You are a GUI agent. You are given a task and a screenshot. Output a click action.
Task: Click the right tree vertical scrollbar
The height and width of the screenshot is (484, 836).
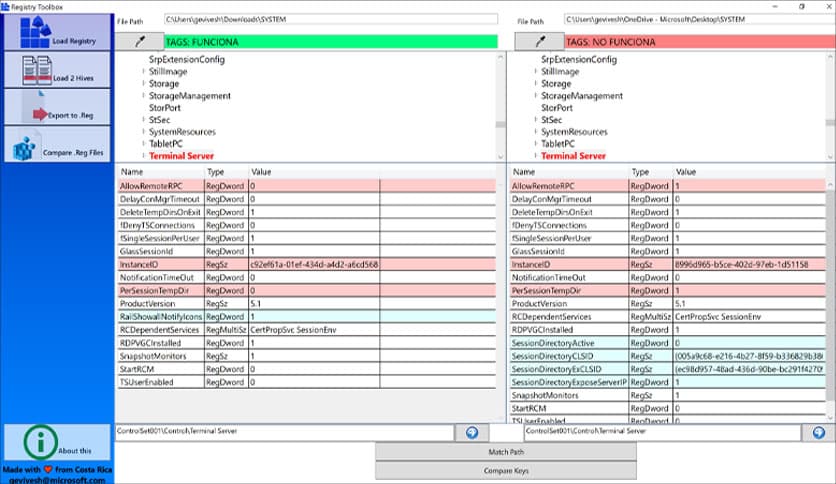coord(830,107)
